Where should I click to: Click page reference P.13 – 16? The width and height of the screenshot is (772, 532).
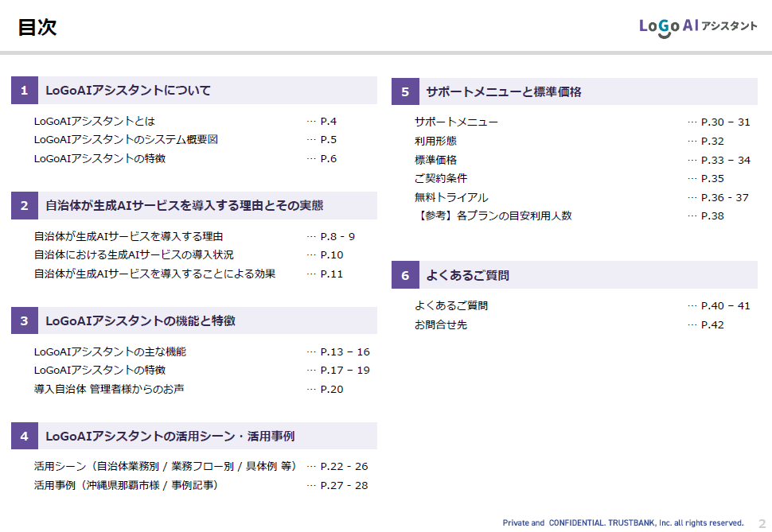tap(345, 351)
